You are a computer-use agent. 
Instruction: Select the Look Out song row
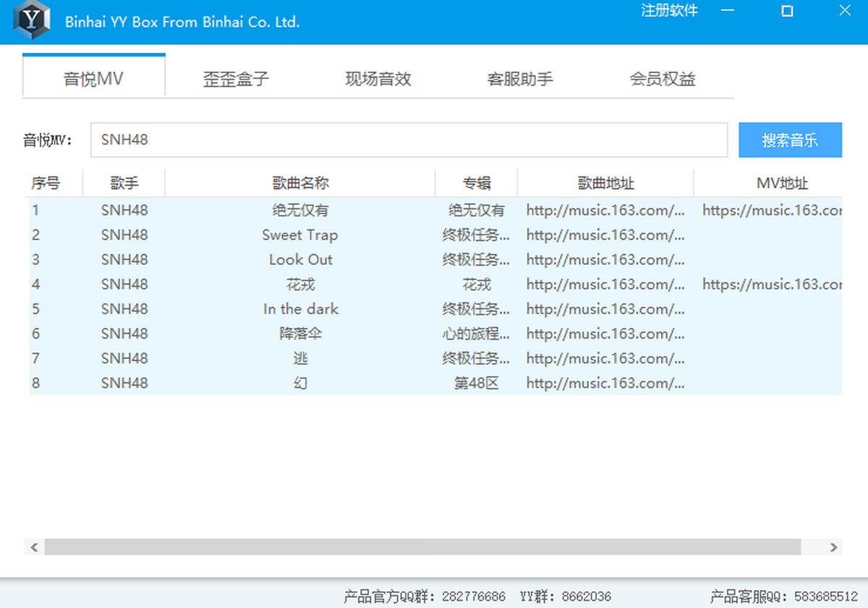(x=435, y=260)
